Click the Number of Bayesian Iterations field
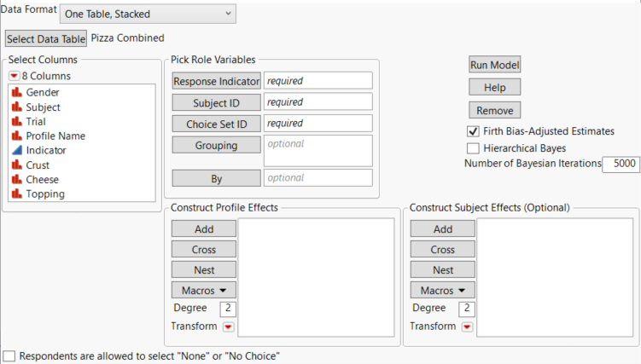The width and height of the screenshot is (641, 364). click(621, 164)
